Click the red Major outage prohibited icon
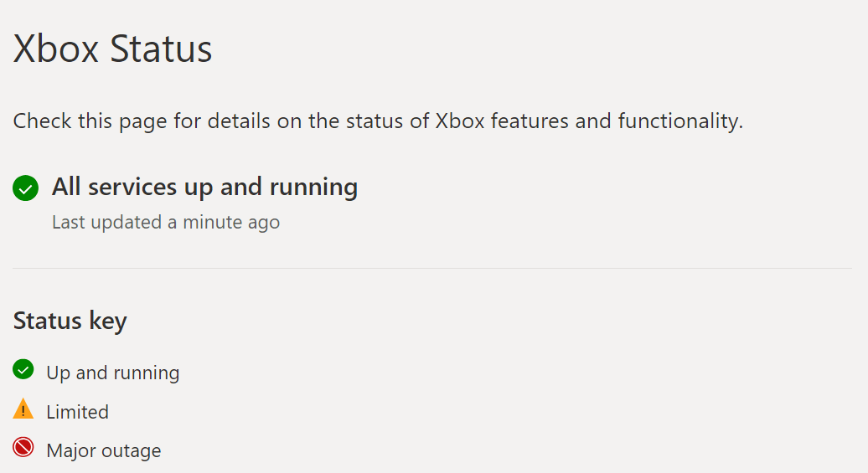The height and width of the screenshot is (473, 868). (23, 447)
